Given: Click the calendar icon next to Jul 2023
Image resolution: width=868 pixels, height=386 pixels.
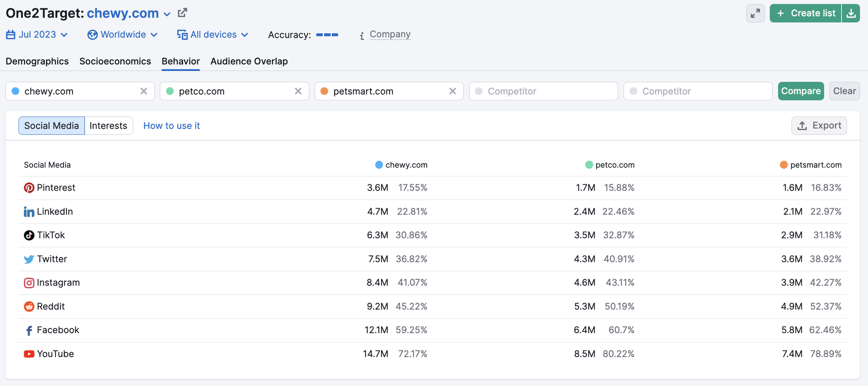Looking at the screenshot, I should pyautogui.click(x=11, y=35).
